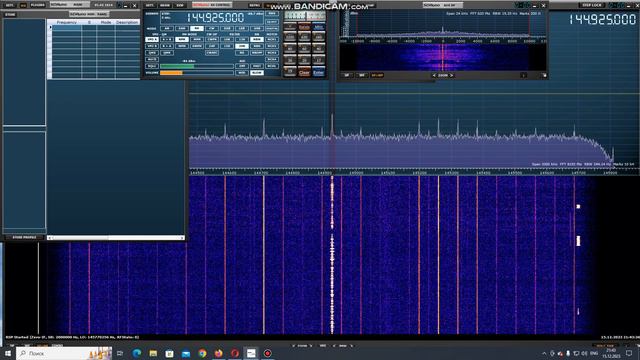Click the MHz key on the keypad

319,27
